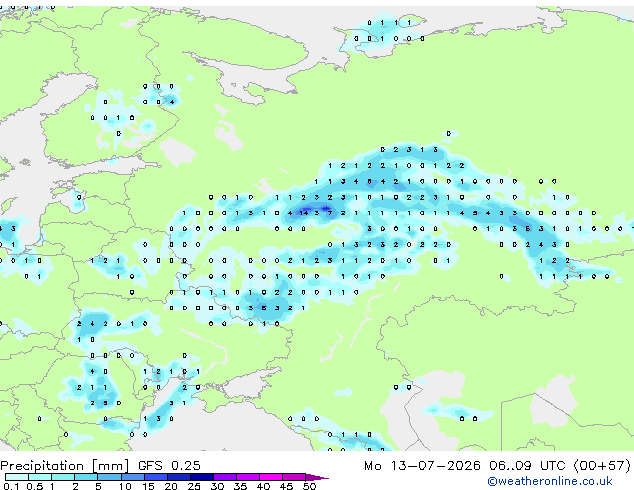Click the weatheronline.co.uk copyright link
The height and width of the screenshot is (490, 634).
[x=549, y=481]
